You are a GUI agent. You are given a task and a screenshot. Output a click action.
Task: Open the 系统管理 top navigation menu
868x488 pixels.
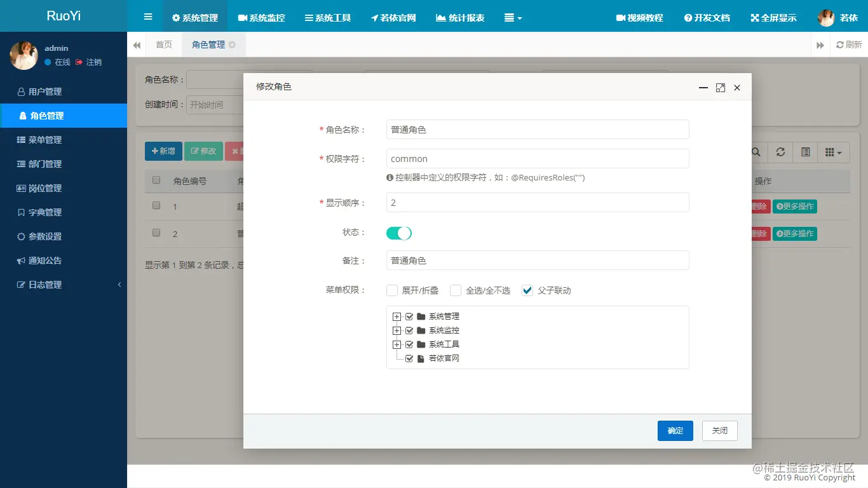195,18
